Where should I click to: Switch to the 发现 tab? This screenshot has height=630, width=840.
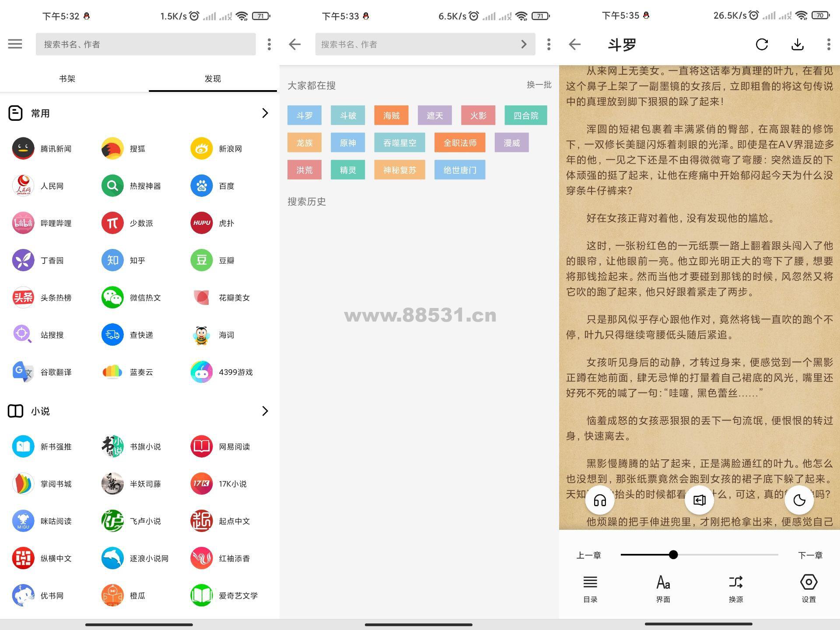tap(213, 79)
